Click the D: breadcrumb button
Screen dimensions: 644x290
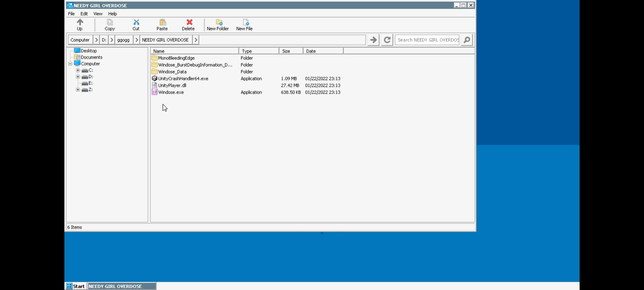click(104, 40)
